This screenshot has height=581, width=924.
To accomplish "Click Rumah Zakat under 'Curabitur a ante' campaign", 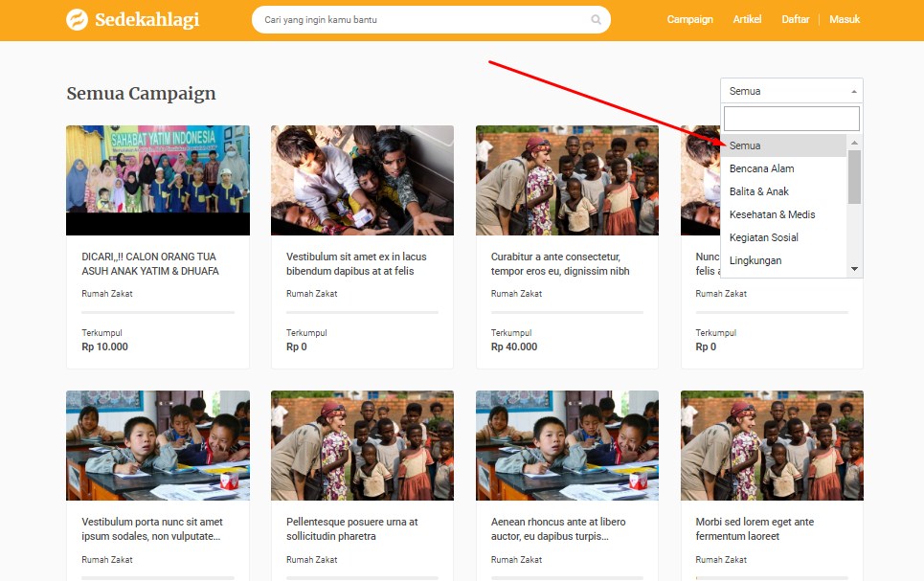I will (517, 294).
